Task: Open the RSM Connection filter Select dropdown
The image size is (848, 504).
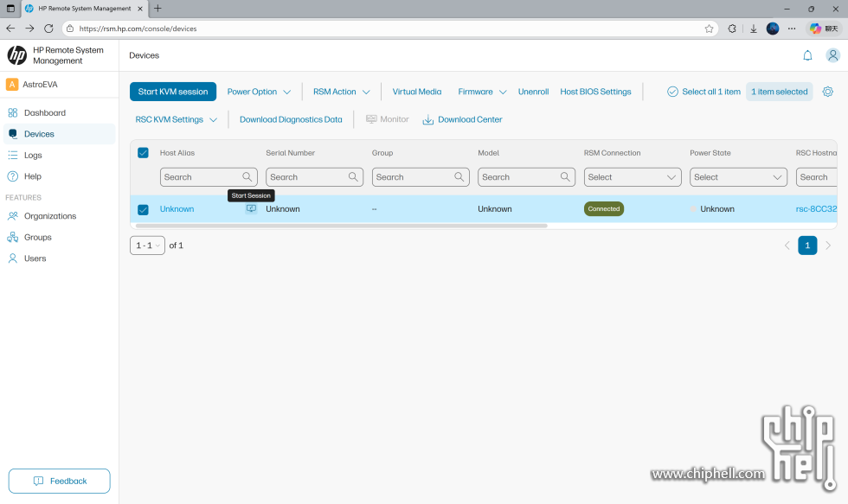Action: pyautogui.click(x=633, y=177)
